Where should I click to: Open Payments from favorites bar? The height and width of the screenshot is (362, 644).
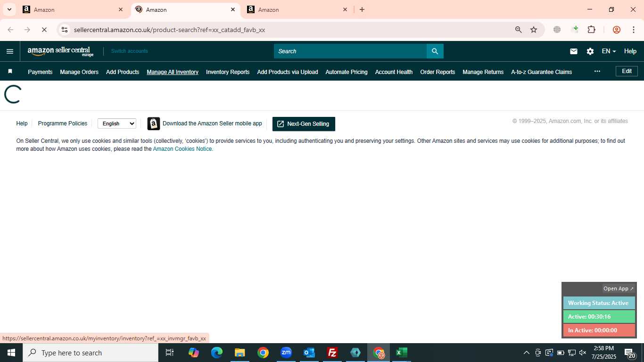coord(40,72)
